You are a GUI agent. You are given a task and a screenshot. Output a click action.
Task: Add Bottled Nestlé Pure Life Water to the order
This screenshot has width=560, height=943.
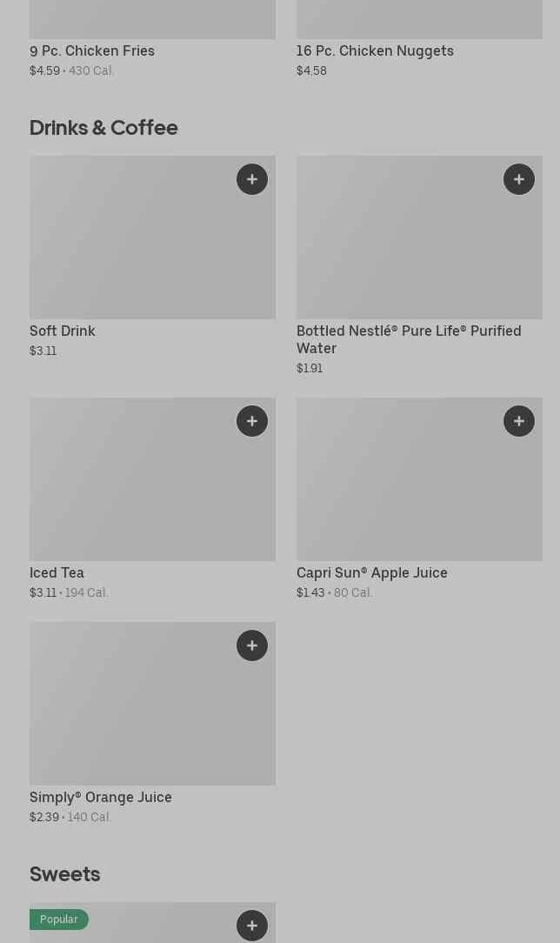[519, 179]
